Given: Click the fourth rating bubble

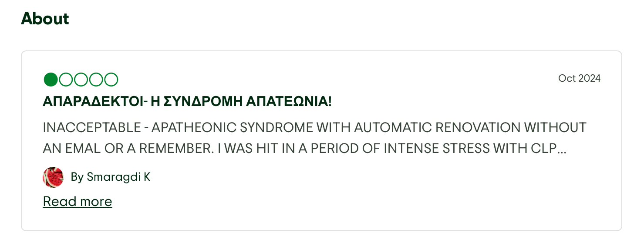Looking at the screenshot, I should pos(96,80).
